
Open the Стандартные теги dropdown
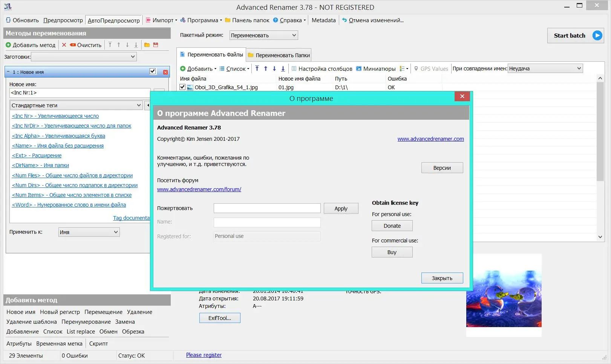tap(76, 105)
